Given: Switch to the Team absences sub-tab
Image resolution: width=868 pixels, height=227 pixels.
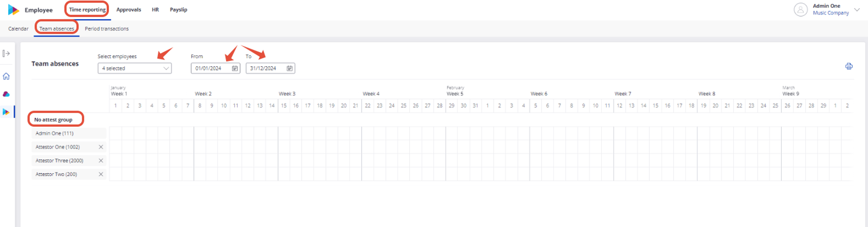Looking at the screenshot, I should tap(57, 28).
